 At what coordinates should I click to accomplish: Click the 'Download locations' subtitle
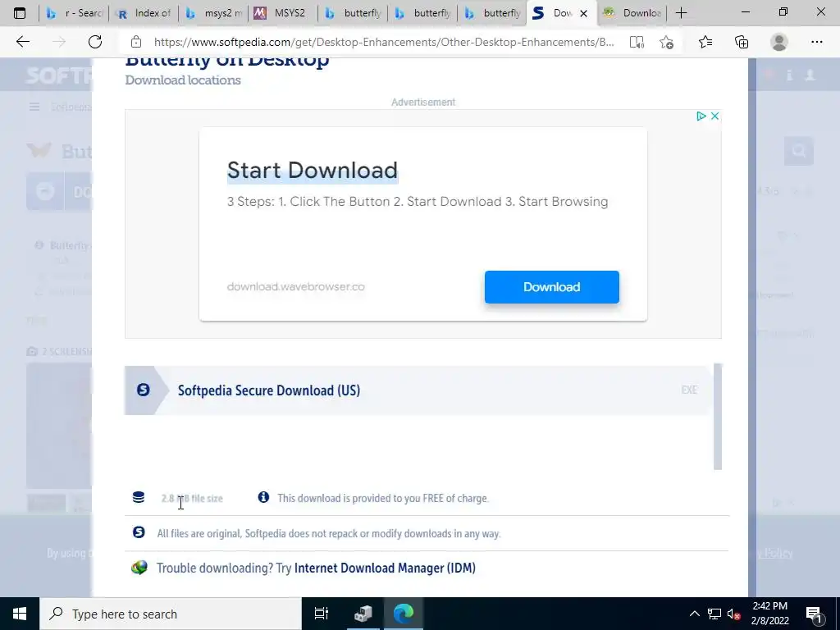click(x=183, y=80)
